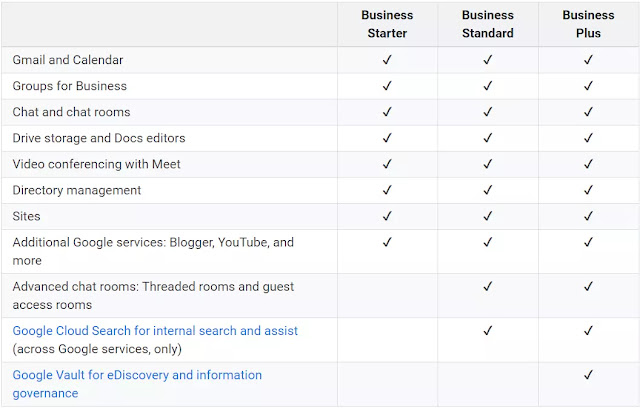The width and height of the screenshot is (640, 409).
Task: Click Drive storage checkmark under Business Starter
Action: tap(387, 138)
